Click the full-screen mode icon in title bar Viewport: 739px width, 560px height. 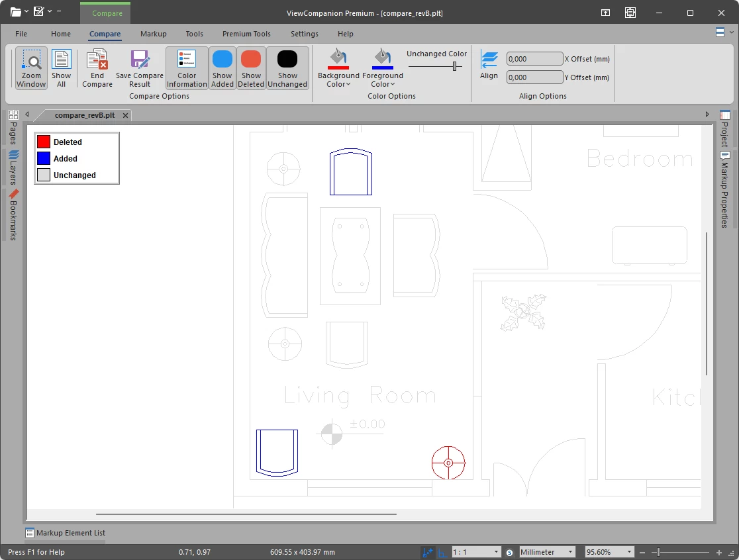pos(630,13)
